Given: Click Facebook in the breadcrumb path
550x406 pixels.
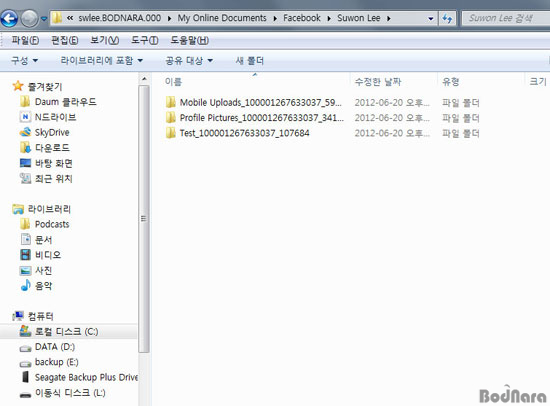Looking at the screenshot, I should tap(302, 18).
